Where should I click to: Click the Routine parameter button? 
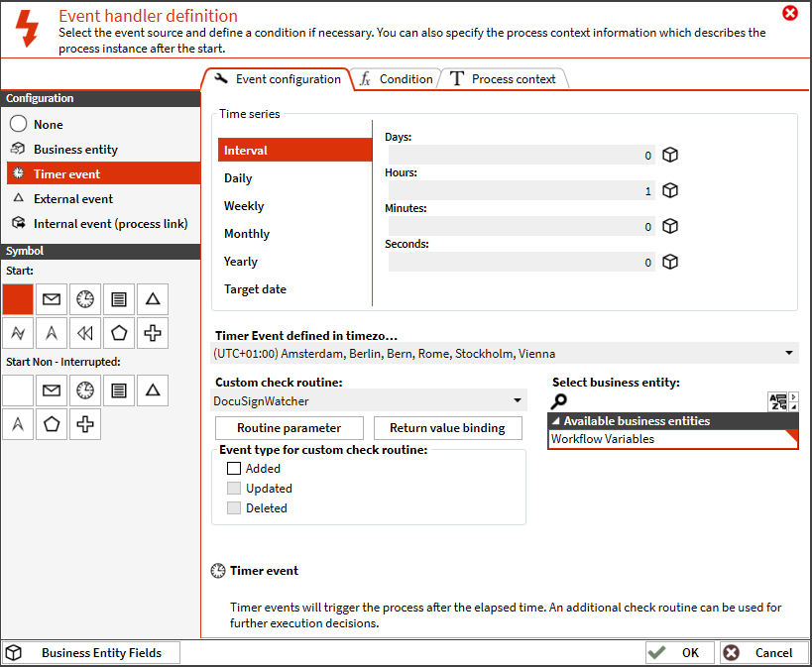(x=289, y=428)
